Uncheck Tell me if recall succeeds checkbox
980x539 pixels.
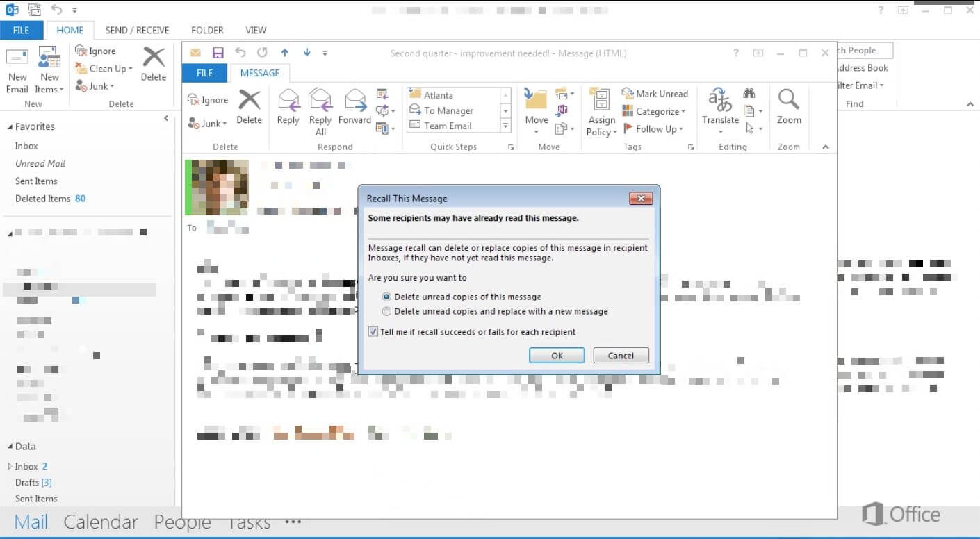pos(373,331)
